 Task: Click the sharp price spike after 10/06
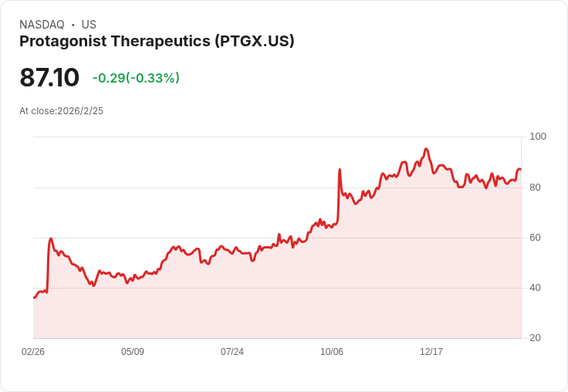point(340,170)
